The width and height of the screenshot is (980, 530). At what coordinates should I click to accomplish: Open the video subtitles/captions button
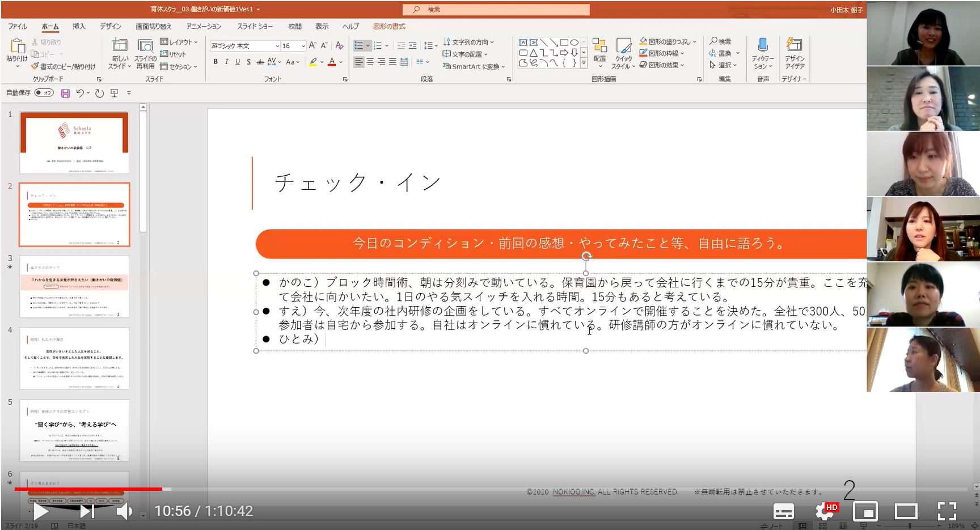(x=784, y=511)
